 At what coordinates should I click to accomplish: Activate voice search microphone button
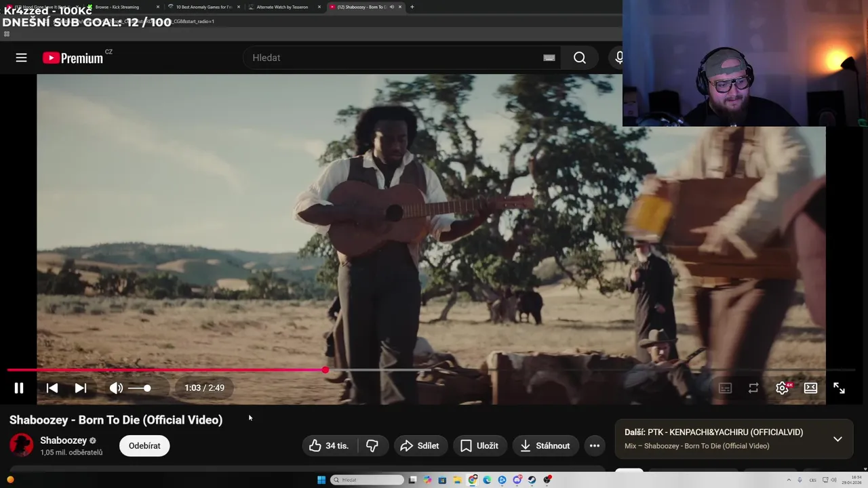point(618,58)
